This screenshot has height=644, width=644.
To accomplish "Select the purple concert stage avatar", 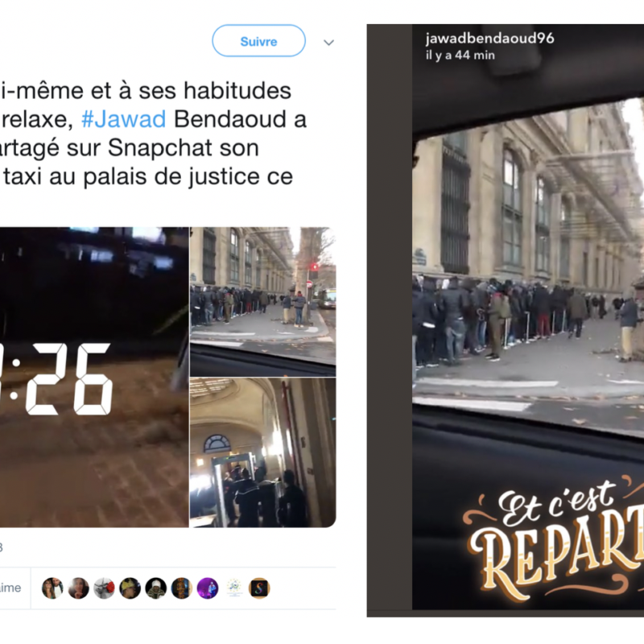I will coord(208,588).
